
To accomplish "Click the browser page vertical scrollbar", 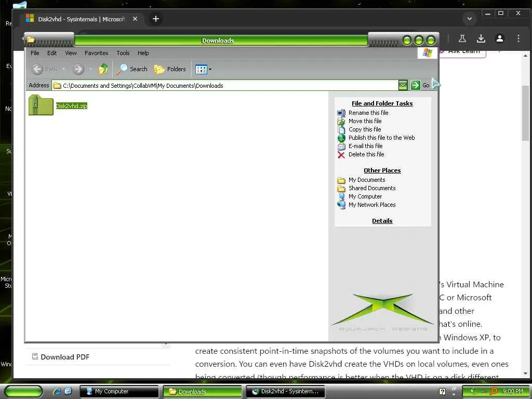I will (525, 113).
